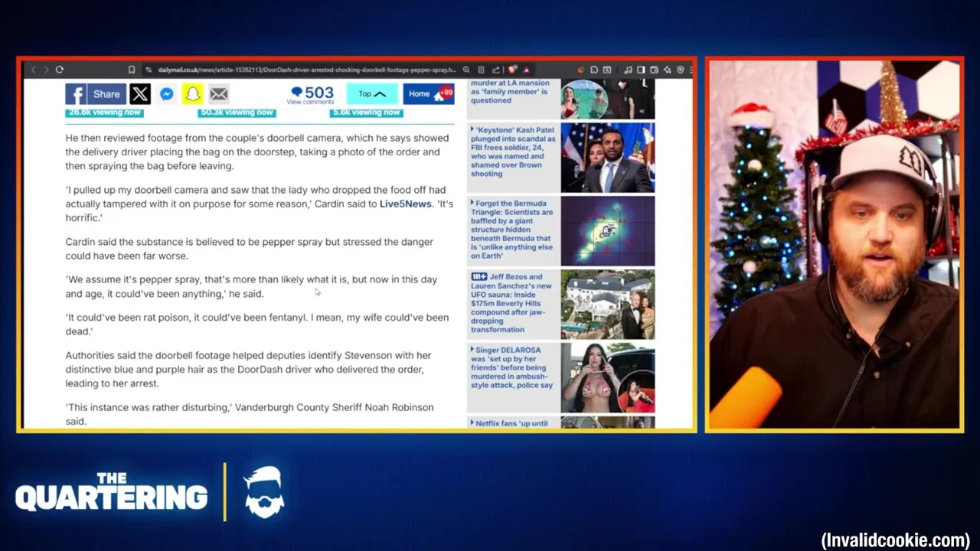Screen dimensions: 980x551
Task: Open 'murder at LA mansion' sidebar headline
Action: pos(509,91)
